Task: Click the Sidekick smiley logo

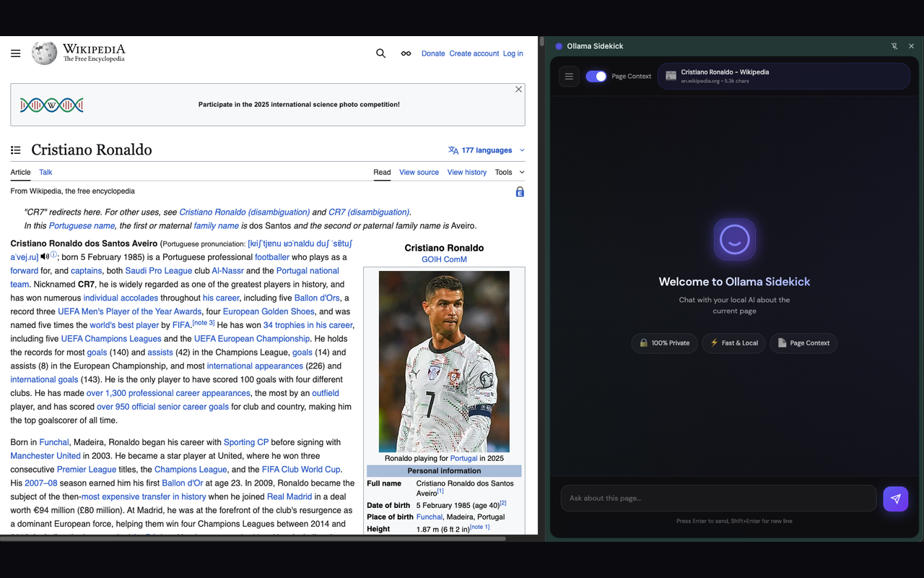Action: pos(735,239)
